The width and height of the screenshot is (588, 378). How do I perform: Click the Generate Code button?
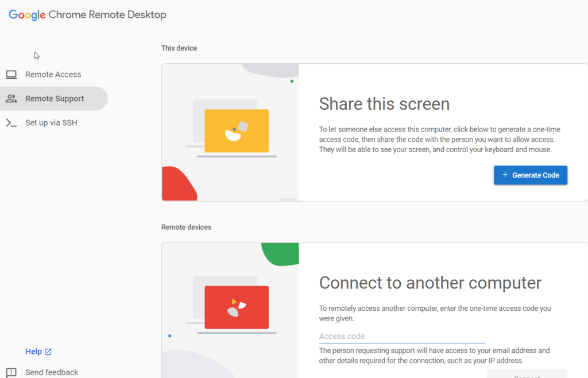coord(530,175)
